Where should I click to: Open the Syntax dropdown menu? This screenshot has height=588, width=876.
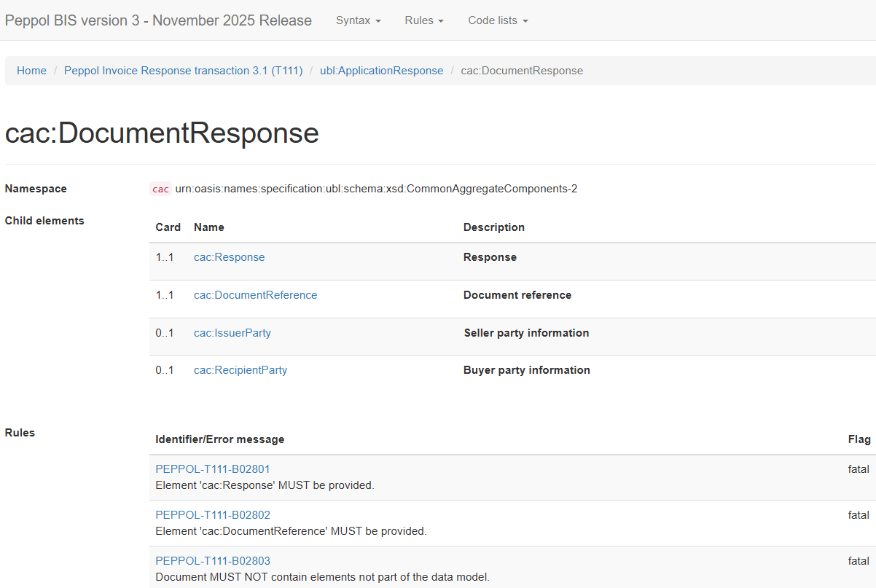[358, 20]
